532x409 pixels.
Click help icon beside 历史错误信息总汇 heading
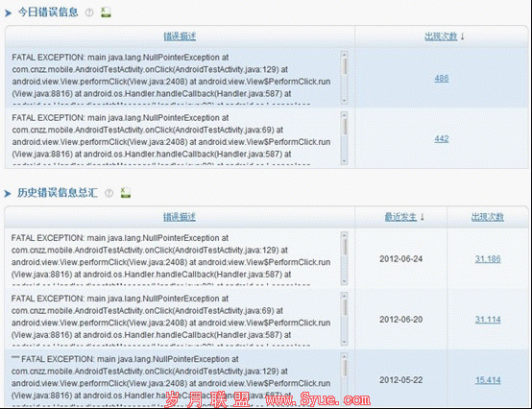click(x=109, y=193)
